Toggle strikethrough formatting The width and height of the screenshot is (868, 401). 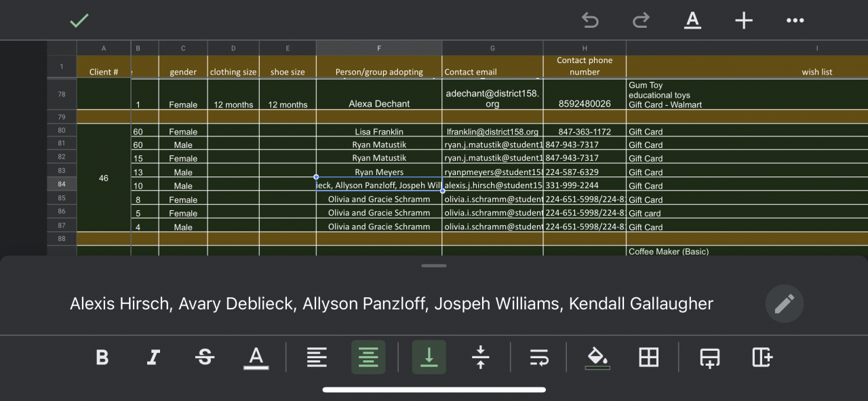[x=205, y=357]
